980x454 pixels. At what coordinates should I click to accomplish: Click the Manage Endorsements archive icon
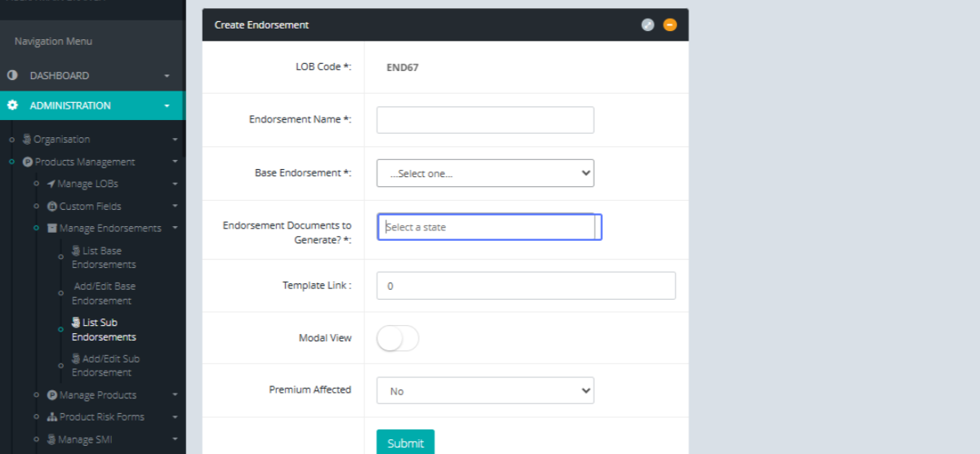coord(52,229)
